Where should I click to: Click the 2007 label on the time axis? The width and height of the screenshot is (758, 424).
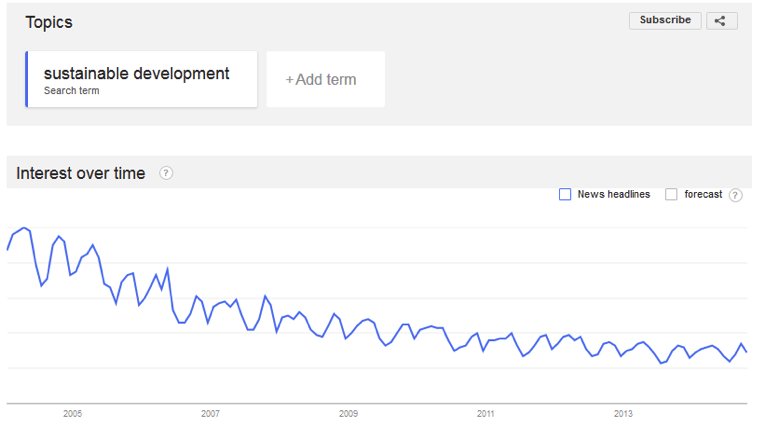tap(210, 413)
